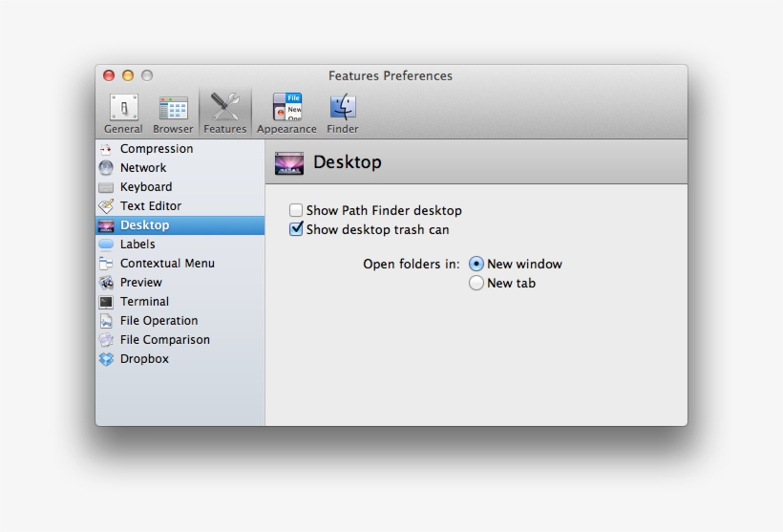Select Network in the sidebar list
Screen dimensions: 783x532
(x=180, y=168)
